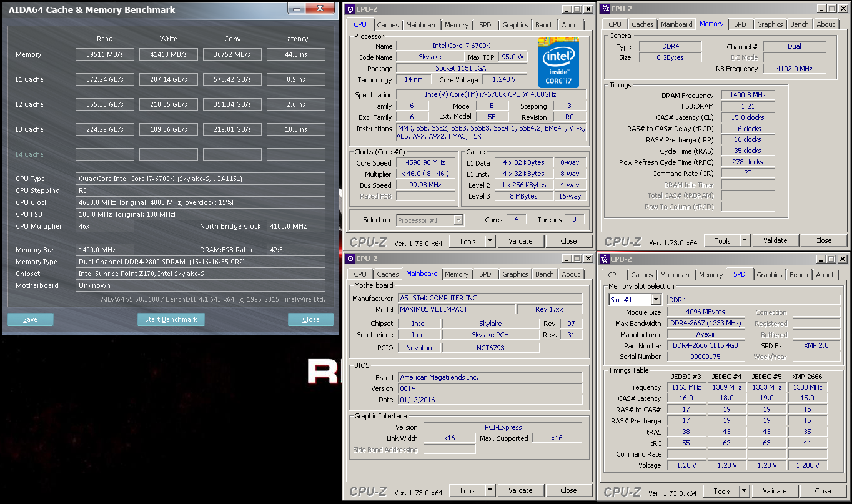Click CPU-Z icon in Memory window title bar
852x504 pixels.
(x=605, y=8)
